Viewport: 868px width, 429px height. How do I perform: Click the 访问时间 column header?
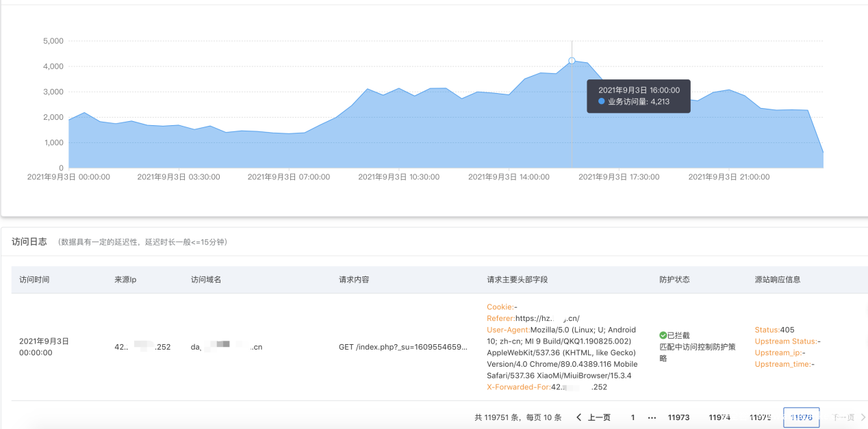[34, 280]
